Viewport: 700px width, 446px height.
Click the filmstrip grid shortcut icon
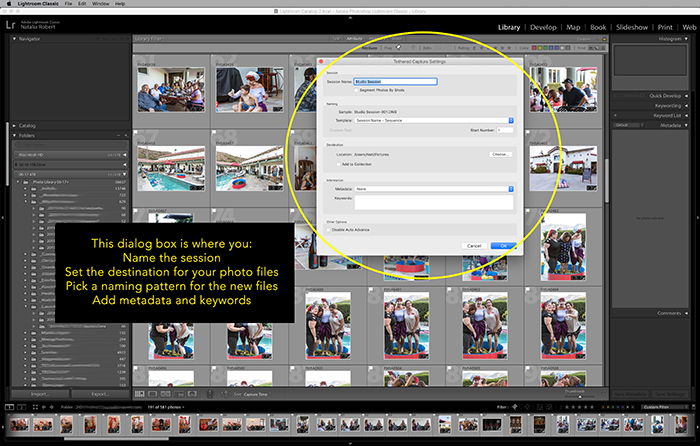(35, 407)
